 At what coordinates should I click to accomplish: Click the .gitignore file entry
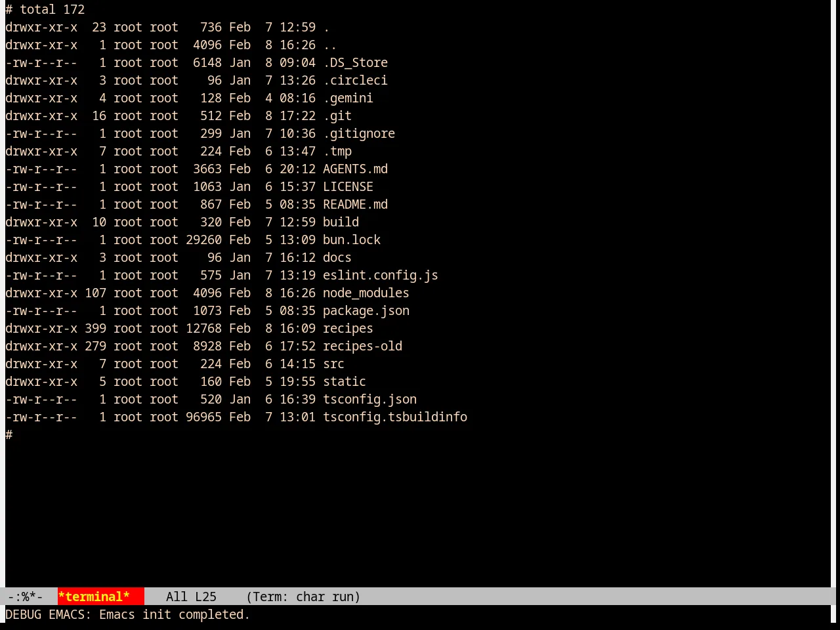pos(359,133)
